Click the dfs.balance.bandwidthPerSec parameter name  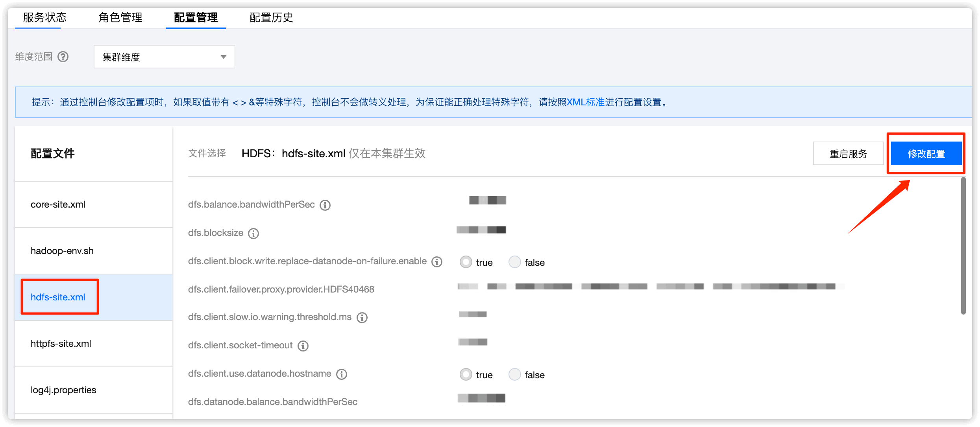pos(251,204)
